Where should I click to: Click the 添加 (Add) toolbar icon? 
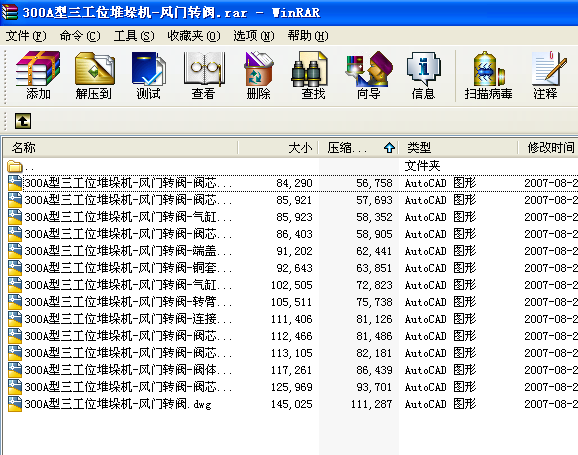[x=38, y=76]
